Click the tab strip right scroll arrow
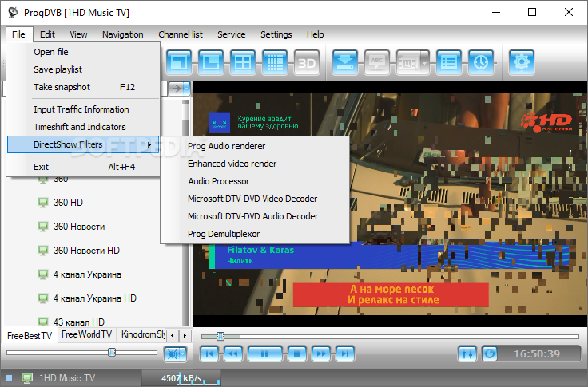This screenshot has height=387, width=588. tap(185, 335)
